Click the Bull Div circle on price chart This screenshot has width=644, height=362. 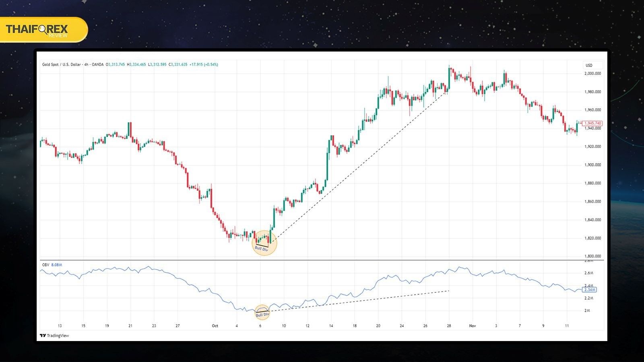264,243
